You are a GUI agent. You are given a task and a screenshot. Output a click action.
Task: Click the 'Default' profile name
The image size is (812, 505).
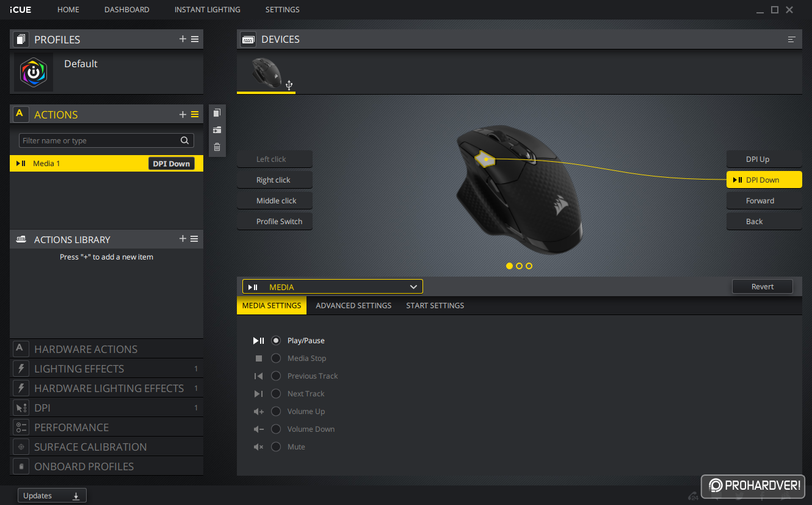[81, 64]
